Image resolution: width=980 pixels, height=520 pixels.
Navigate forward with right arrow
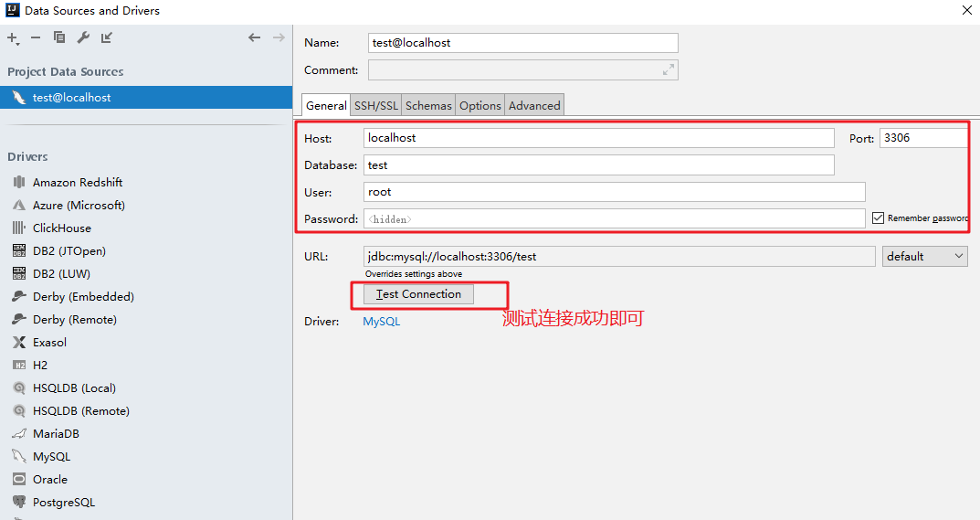279,37
